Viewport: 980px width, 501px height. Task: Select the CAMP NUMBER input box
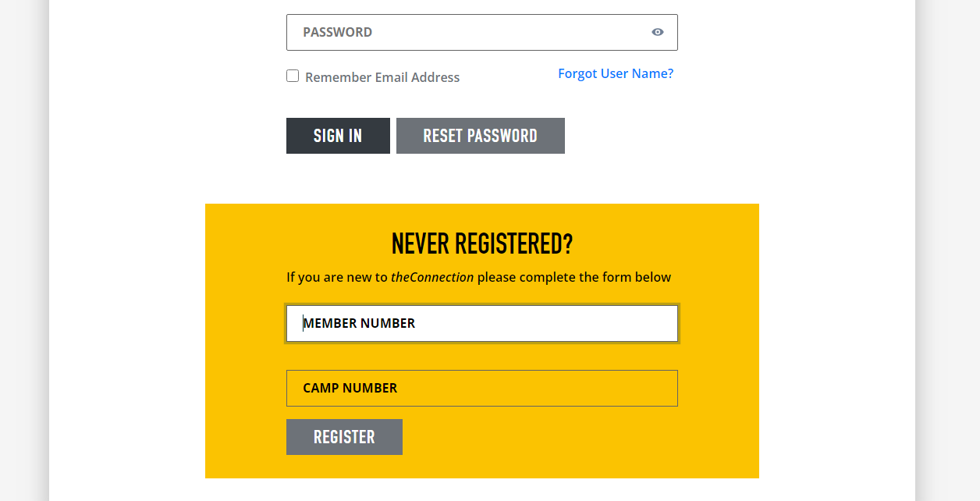pyautogui.click(x=482, y=388)
